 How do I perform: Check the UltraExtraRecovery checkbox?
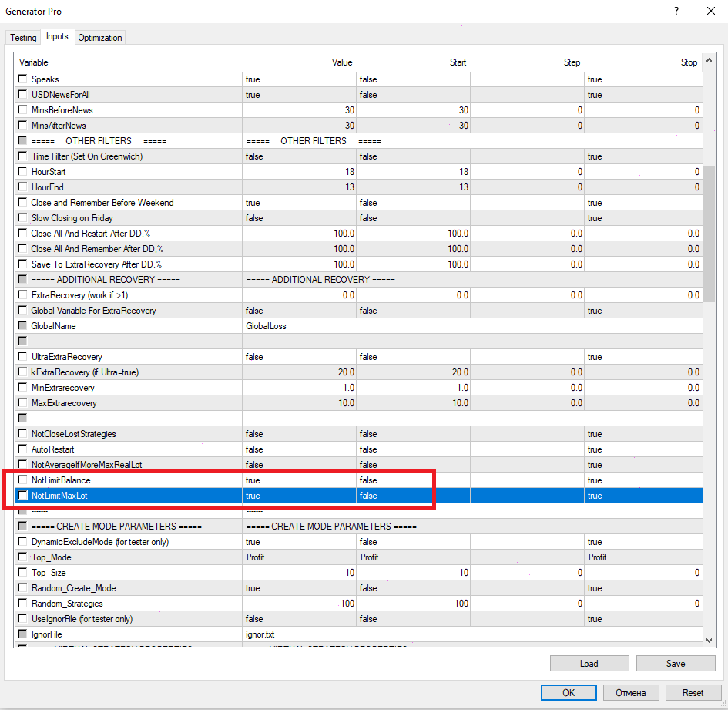click(22, 356)
